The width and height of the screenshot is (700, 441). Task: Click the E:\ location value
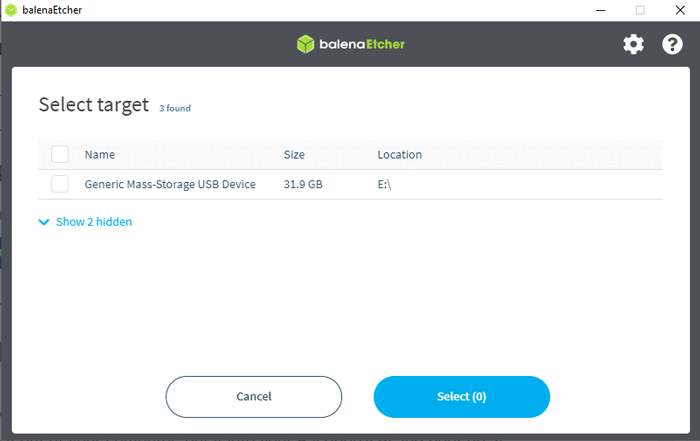tap(384, 184)
